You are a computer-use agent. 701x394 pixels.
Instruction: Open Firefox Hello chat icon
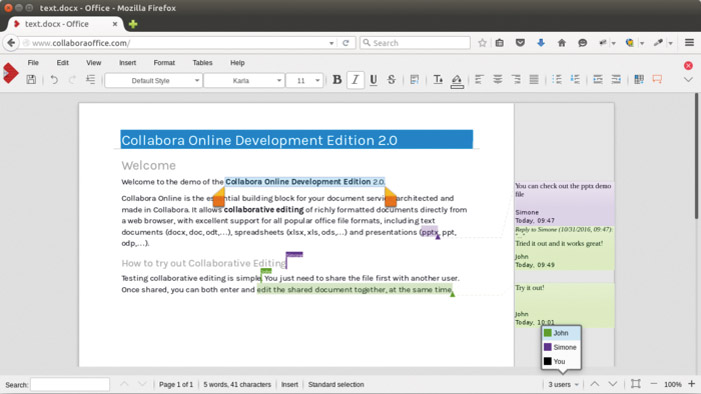click(582, 43)
